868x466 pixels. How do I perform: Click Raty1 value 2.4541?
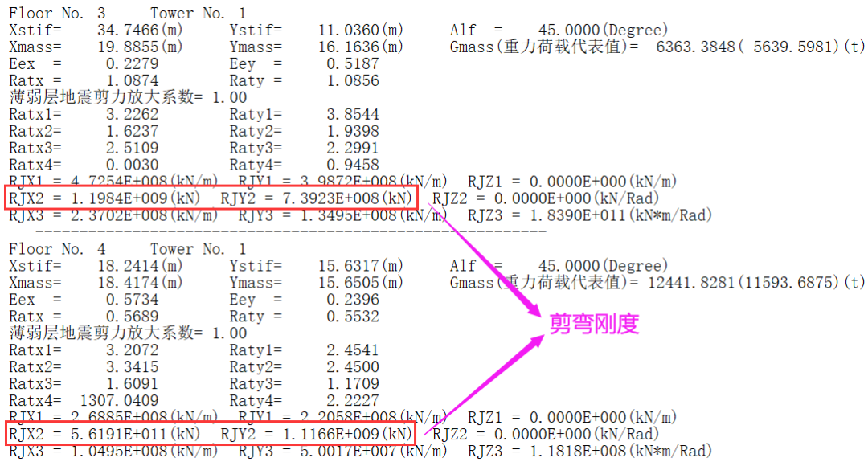pyautogui.click(x=353, y=350)
